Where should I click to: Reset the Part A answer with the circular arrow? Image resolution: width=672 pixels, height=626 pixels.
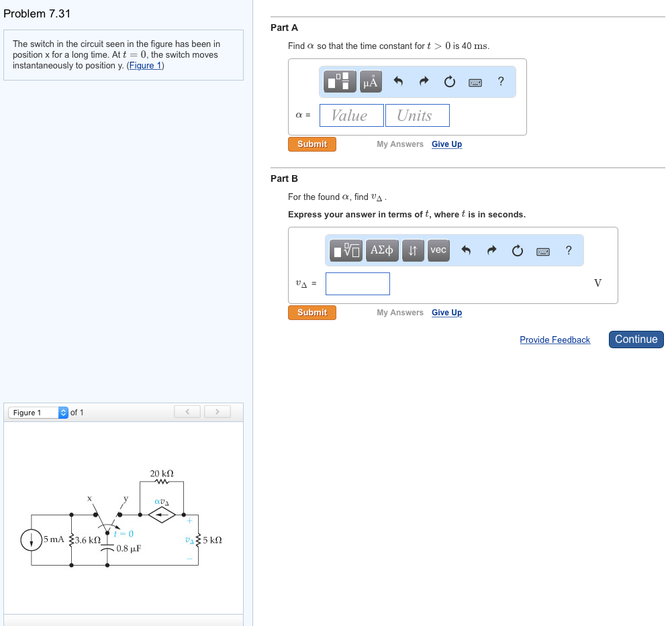coord(450,82)
